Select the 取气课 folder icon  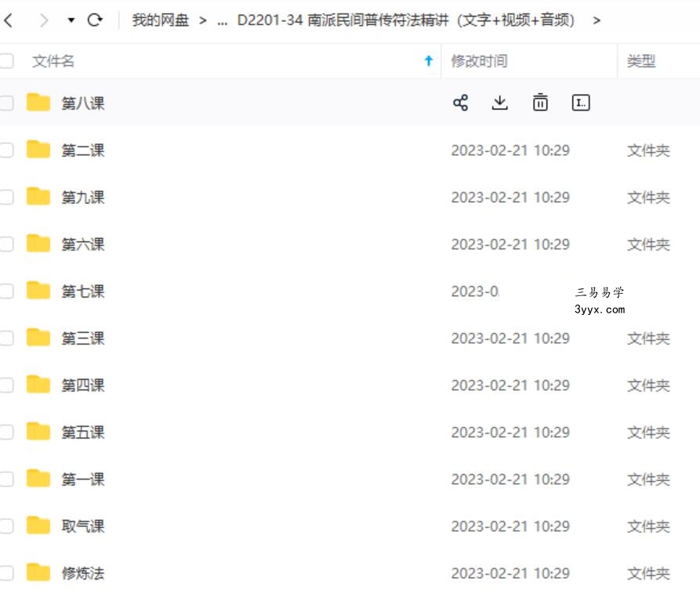click(x=38, y=525)
